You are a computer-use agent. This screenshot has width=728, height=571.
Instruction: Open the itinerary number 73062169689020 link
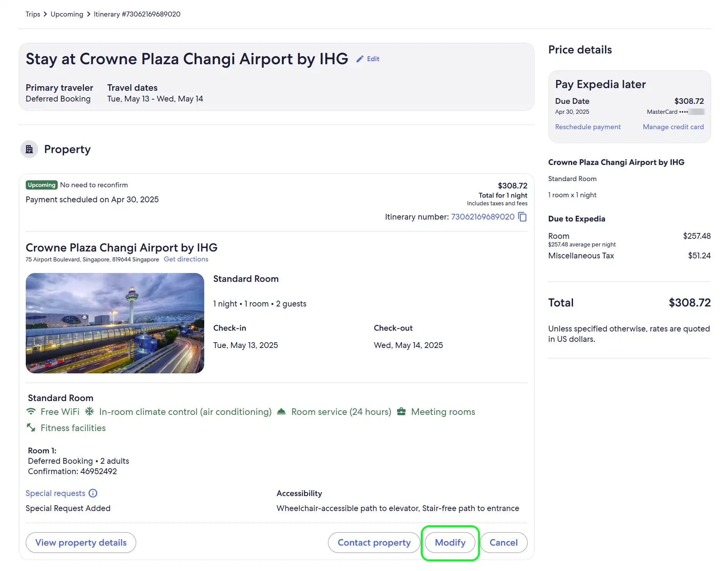pyautogui.click(x=483, y=217)
